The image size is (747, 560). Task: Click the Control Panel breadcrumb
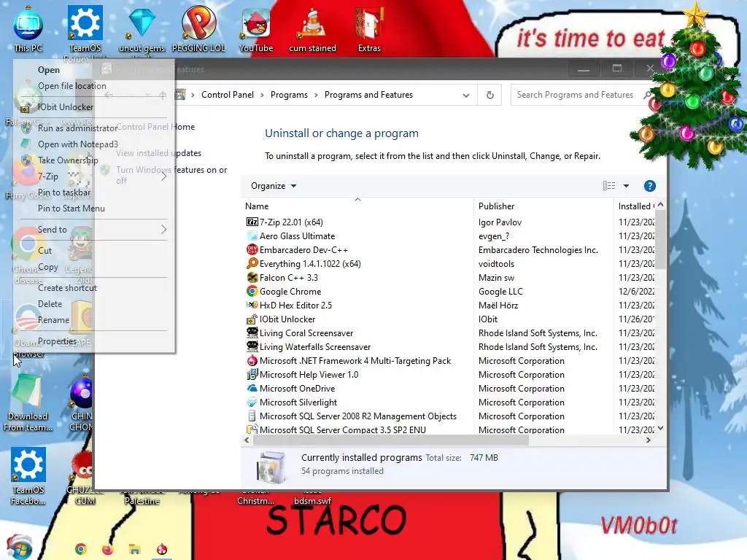(x=228, y=95)
